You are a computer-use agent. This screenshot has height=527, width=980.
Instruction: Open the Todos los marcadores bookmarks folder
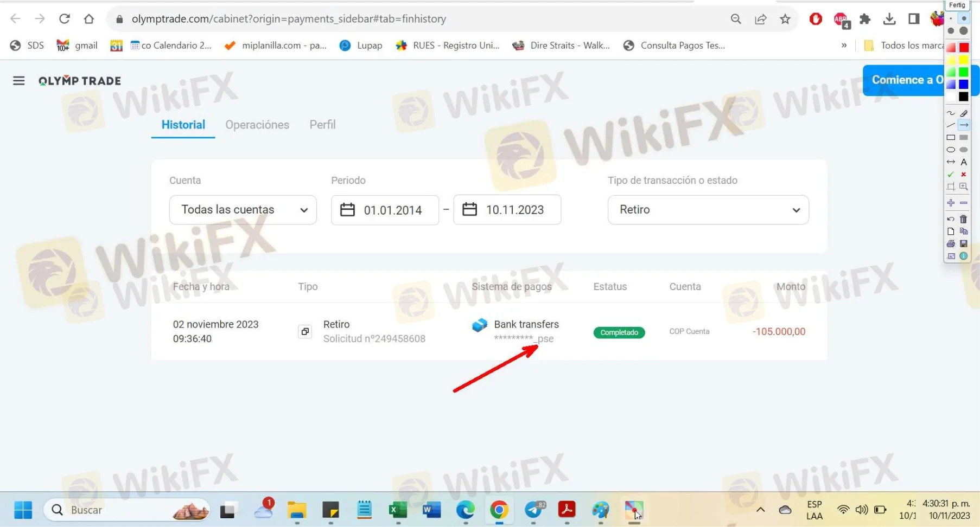point(903,46)
